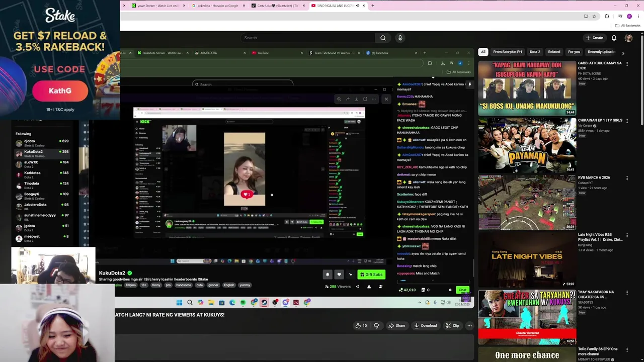644x362 pixels.
Task: Bookmark this page with star icon
Action: click(x=594, y=16)
